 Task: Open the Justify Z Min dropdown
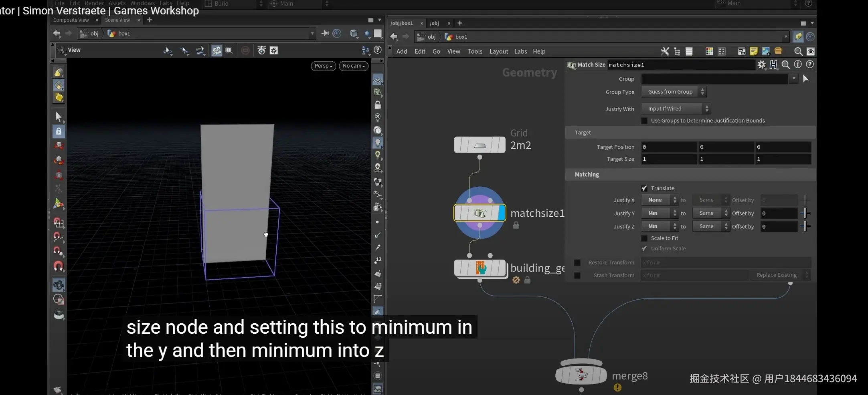660,226
